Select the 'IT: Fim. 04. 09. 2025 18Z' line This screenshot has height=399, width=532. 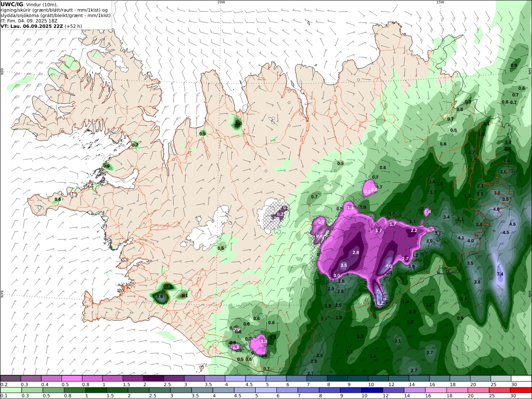click(28, 20)
